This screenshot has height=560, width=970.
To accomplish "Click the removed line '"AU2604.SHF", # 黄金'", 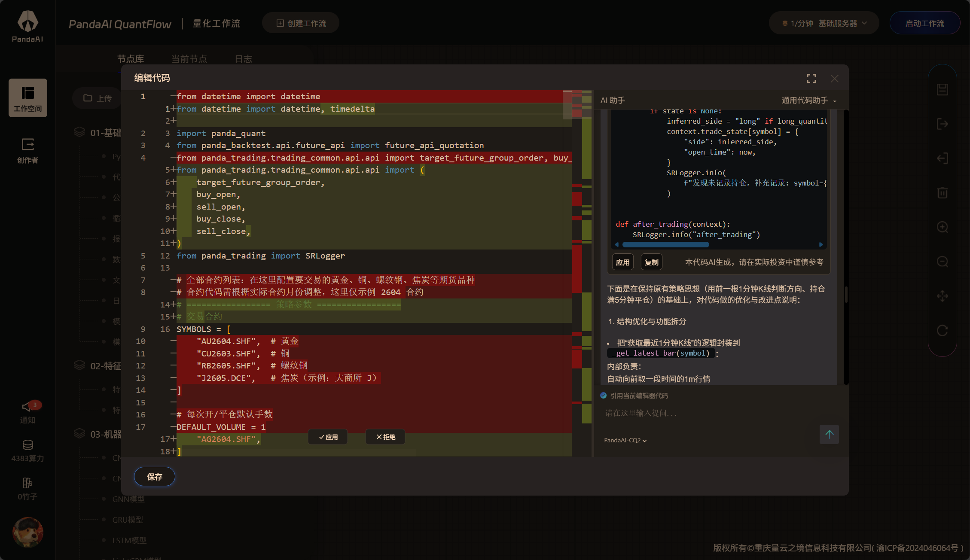I will click(247, 341).
